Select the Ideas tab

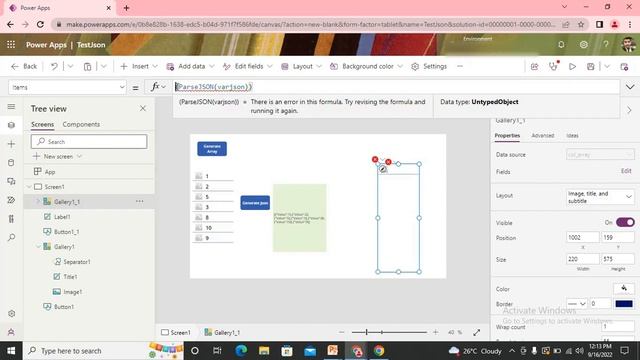(572, 136)
